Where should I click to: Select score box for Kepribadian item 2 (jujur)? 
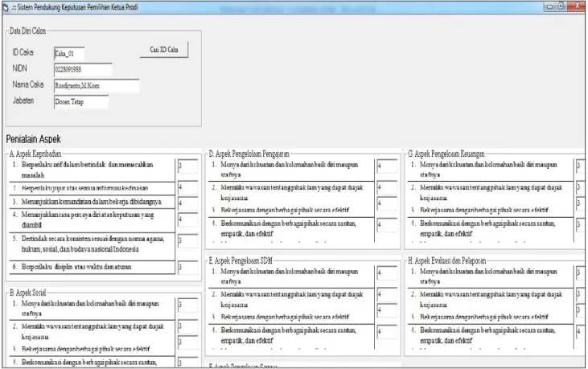pos(187,187)
